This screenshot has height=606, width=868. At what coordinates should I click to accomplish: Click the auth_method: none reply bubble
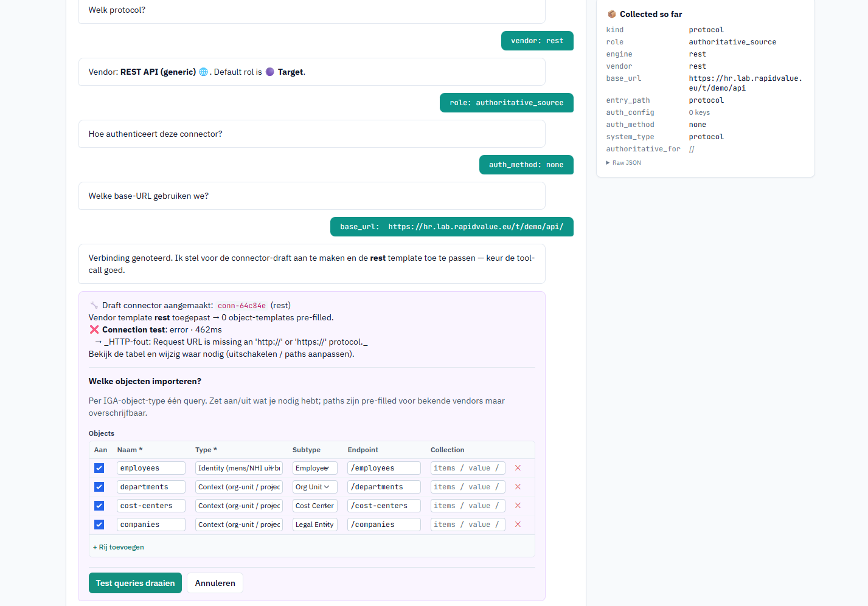(526, 165)
